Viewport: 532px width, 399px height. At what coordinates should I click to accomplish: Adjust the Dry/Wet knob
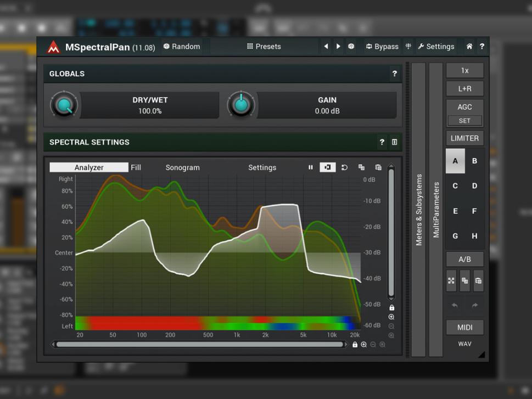tap(65, 105)
